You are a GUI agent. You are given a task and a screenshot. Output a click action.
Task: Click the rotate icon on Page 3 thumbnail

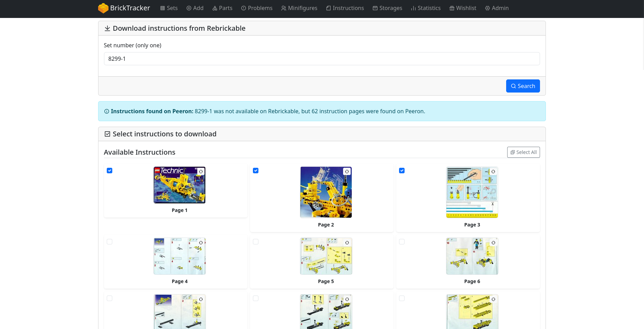(x=493, y=172)
